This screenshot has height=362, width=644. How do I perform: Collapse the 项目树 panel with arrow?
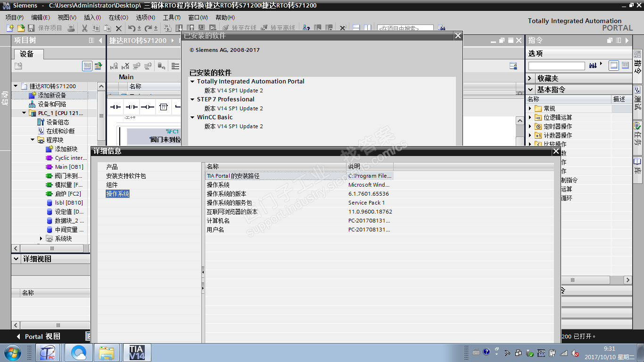[x=100, y=41]
